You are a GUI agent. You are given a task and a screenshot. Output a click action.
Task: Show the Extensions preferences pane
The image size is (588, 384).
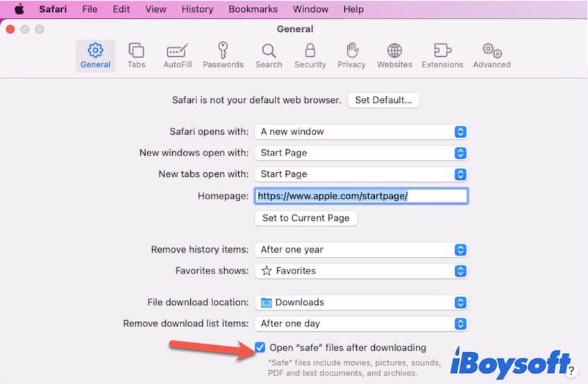click(x=442, y=56)
